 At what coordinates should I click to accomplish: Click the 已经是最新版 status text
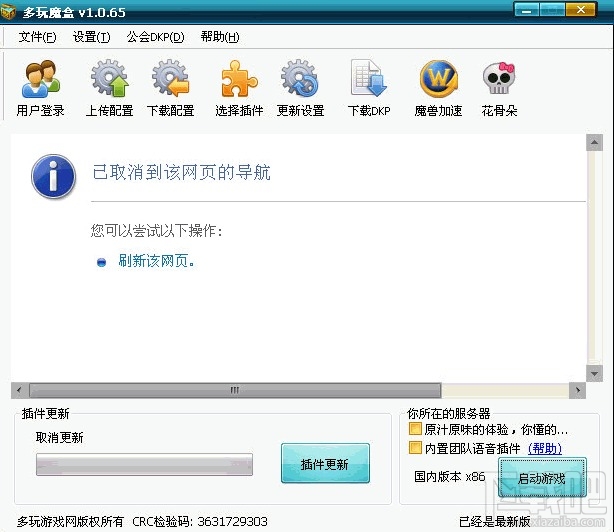coord(495,521)
